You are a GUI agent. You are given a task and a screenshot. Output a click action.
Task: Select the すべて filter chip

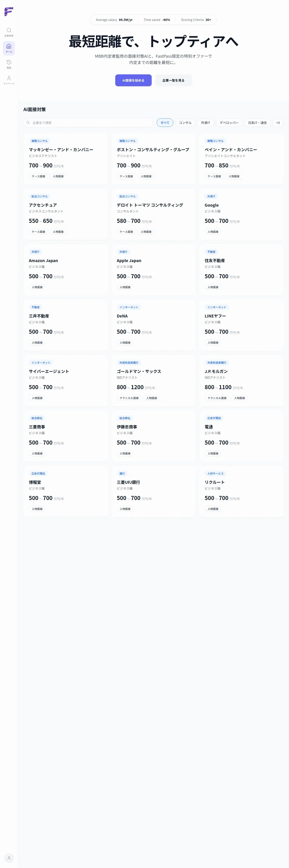click(x=165, y=123)
